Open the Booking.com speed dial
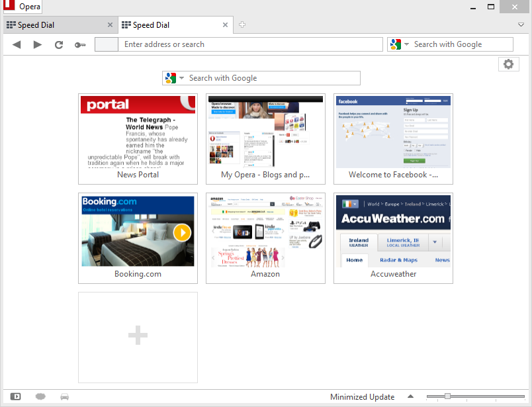The width and height of the screenshot is (532, 407). (138, 238)
